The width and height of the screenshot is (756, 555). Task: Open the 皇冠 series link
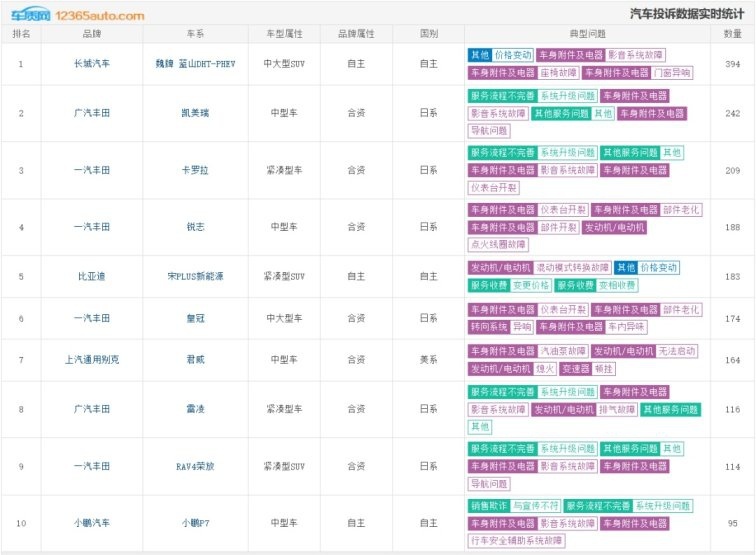pyautogui.click(x=195, y=318)
